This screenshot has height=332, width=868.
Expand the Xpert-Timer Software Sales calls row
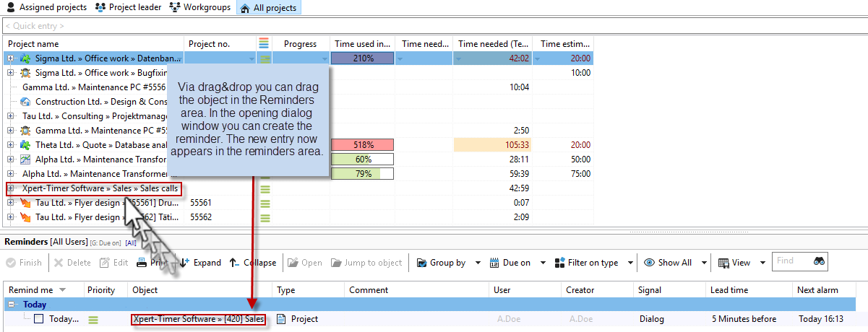11,188
